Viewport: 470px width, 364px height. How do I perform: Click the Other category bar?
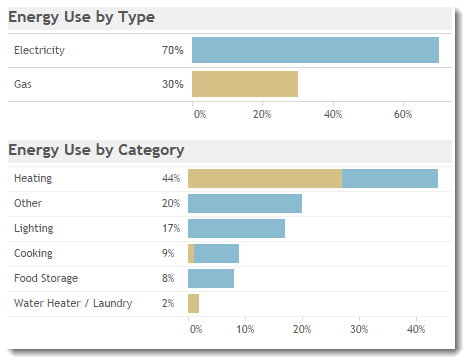click(x=245, y=203)
